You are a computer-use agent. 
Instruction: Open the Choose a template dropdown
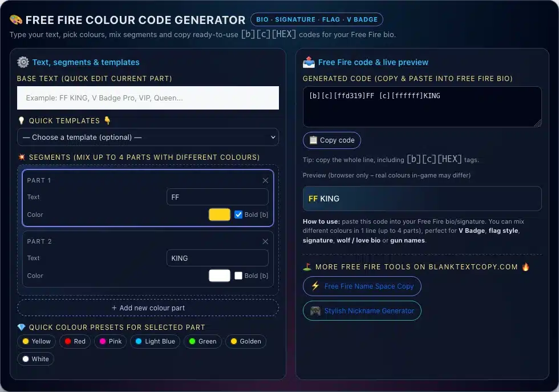148,138
